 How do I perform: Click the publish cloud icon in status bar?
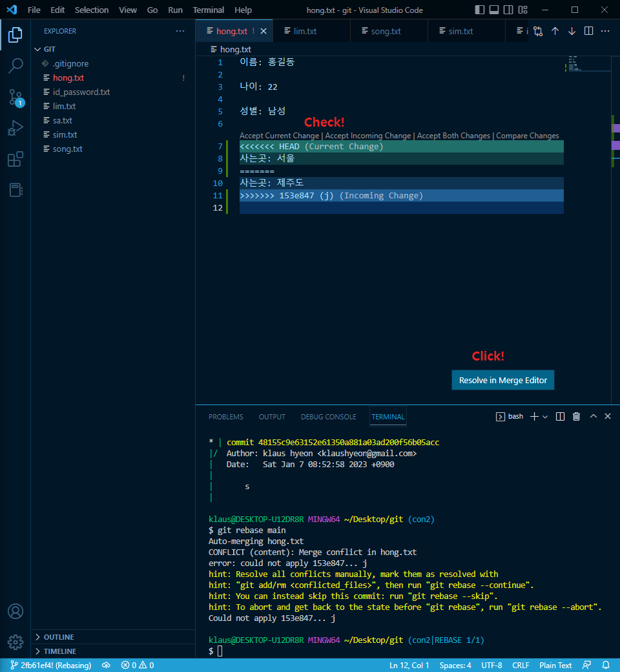[106, 665]
